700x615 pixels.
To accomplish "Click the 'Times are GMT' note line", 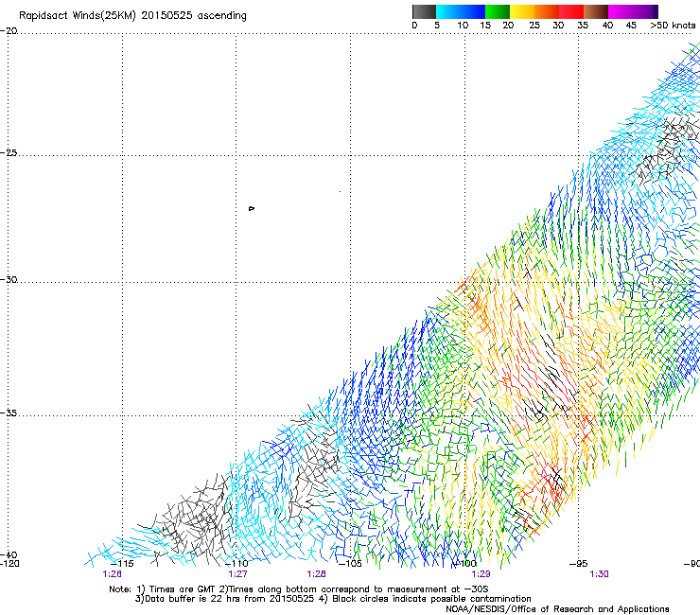I will click(x=299, y=589).
